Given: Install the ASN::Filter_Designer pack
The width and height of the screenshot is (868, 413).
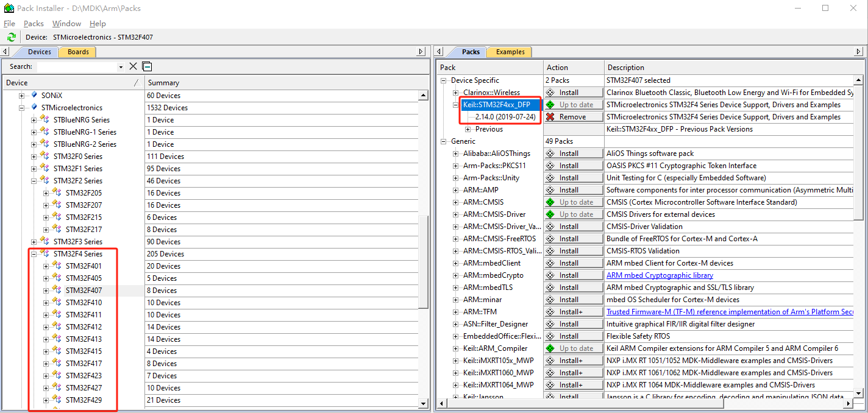Looking at the screenshot, I should click(x=573, y=324).
